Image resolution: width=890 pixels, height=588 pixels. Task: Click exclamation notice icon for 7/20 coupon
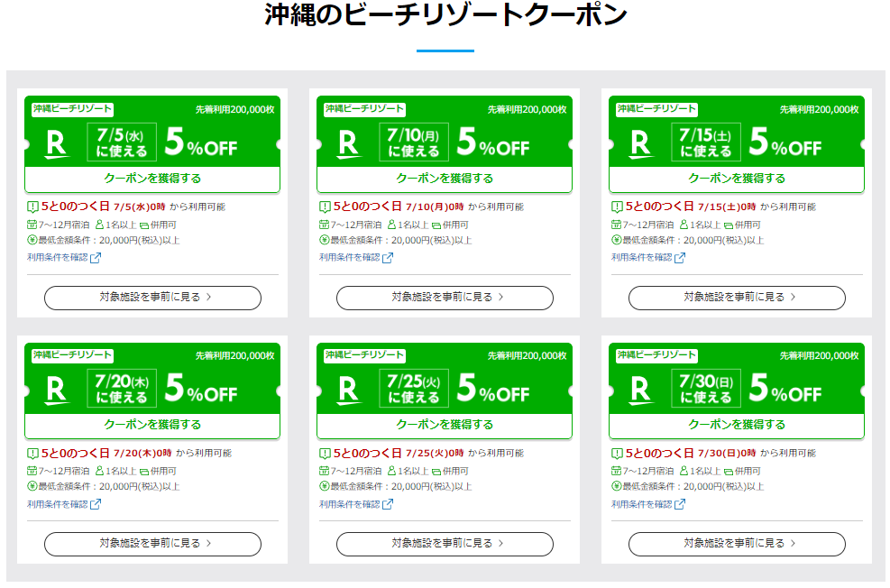[x=33, y=453]
